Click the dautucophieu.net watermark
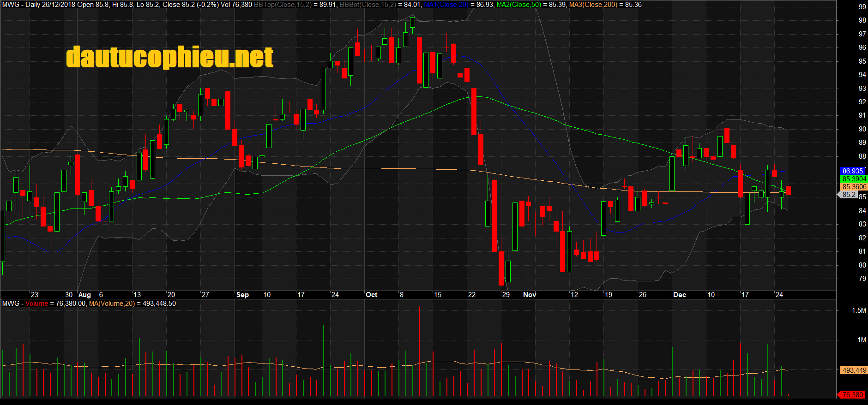 coord(169,57)
